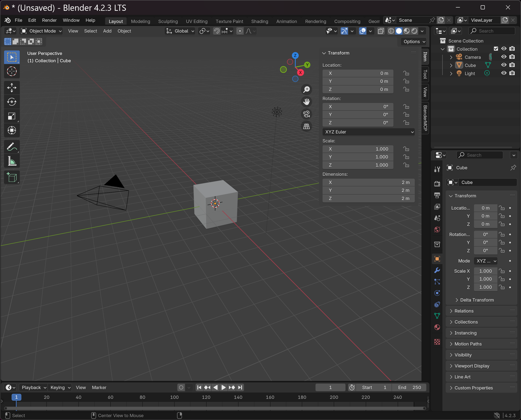This screenshot has width=521, height=420.
Task: Select the Add Cube tool
Action: tap(12, 177)
